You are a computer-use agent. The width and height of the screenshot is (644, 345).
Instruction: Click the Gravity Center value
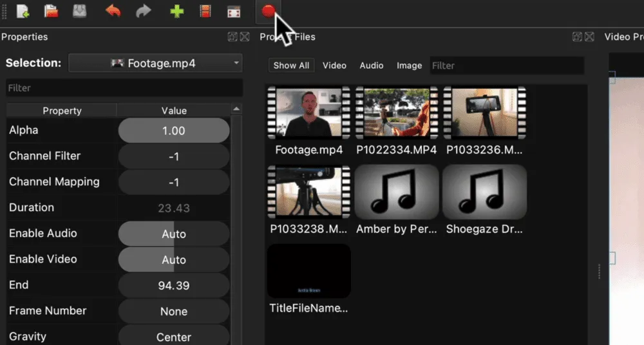174,337
